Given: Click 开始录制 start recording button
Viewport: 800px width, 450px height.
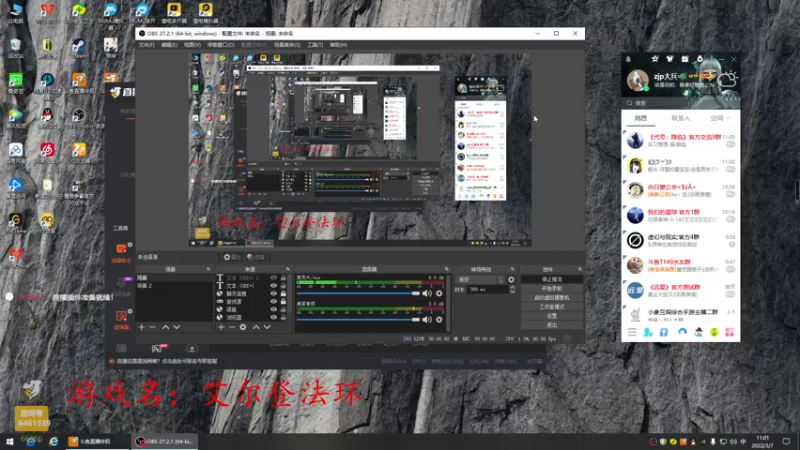Looking at the screenshot, I should tap(552, 288).
